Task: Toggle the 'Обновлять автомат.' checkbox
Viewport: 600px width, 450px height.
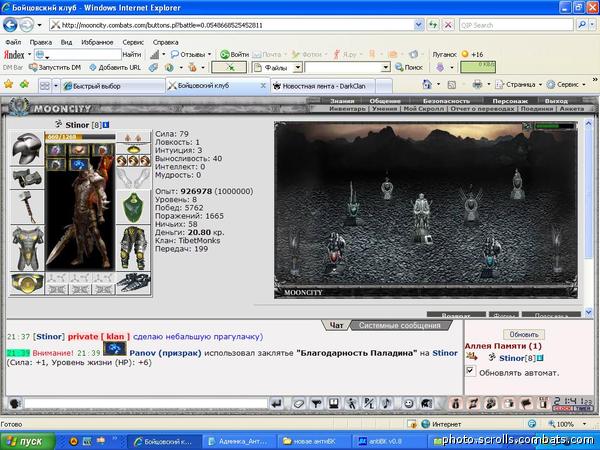Action: pos(470,371)
